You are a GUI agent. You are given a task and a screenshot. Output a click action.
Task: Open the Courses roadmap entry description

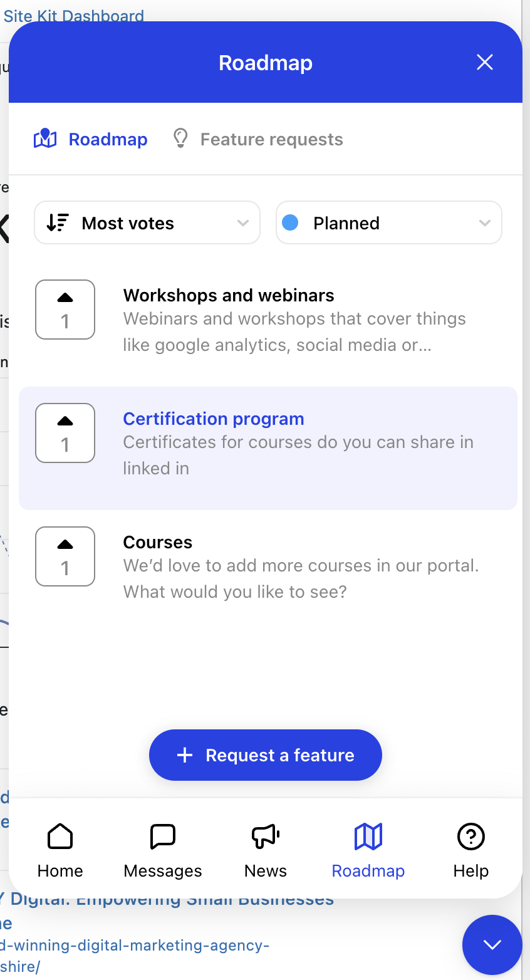[301, 578]
